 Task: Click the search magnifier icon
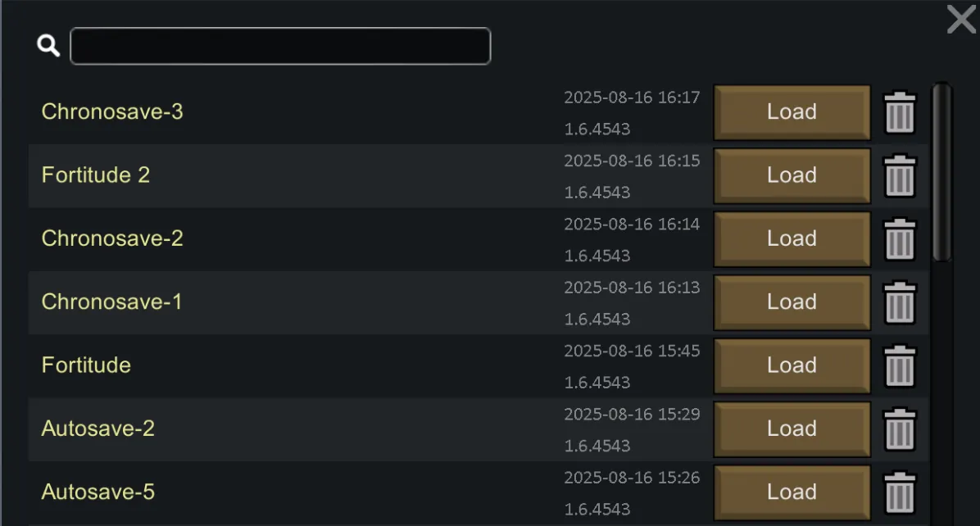49,46
